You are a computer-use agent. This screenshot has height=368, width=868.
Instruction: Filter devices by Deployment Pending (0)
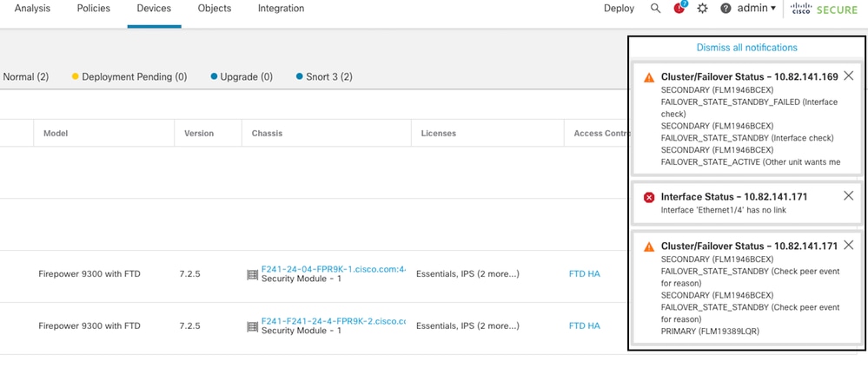(x=129, y=77)
